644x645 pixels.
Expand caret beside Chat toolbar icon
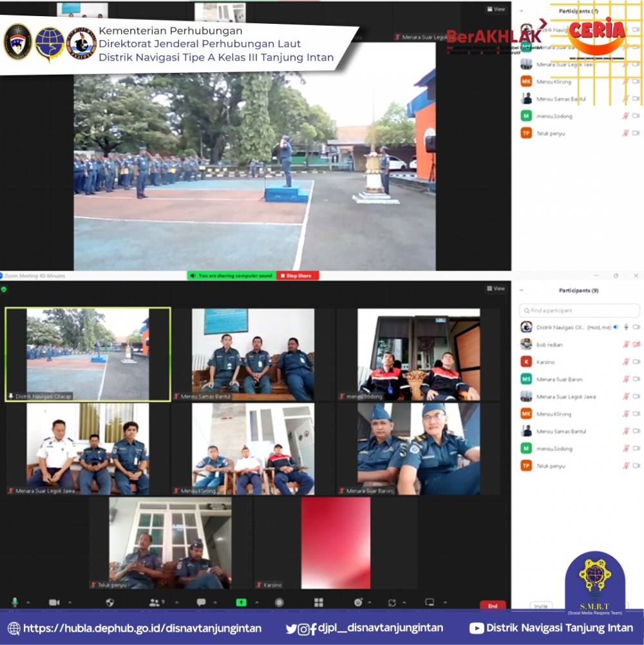[x=215, y=602]
